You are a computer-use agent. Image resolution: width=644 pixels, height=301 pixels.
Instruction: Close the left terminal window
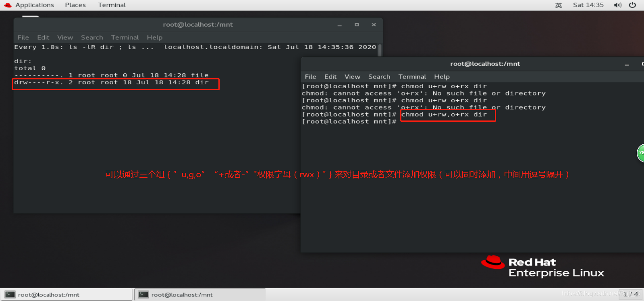(374, 25)
